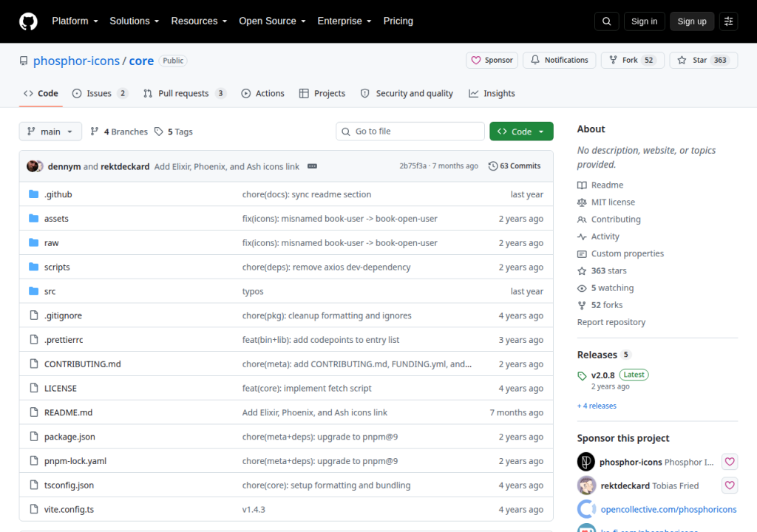Expand the Enterprise menu

[x=344, y=21]
